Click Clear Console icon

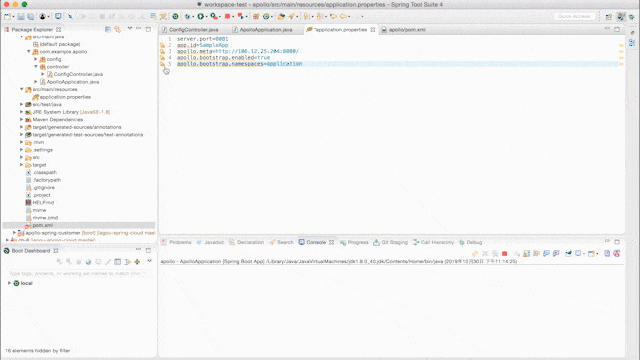point(517,253)
